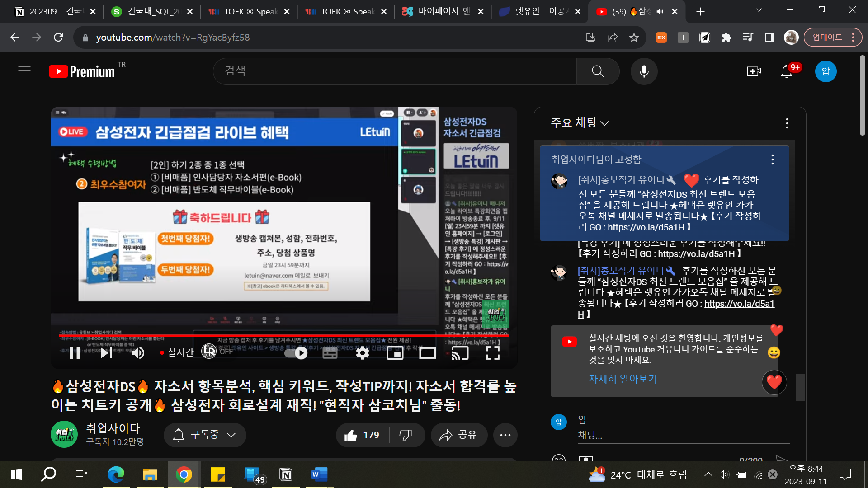This screenshot has width=868, height=488.
Task: Open a new browser tab
Action: (x=700, y=12)
